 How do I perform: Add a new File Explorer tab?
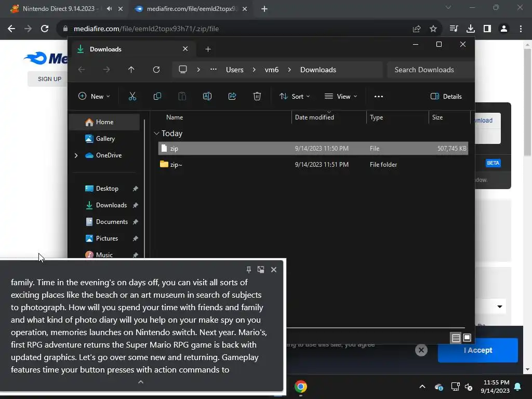coord(208,49)
